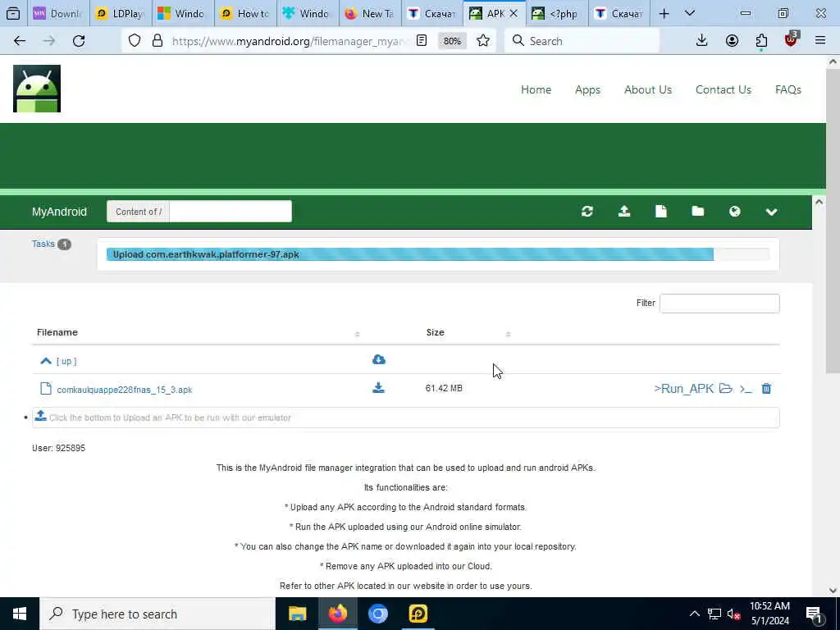Create a new folder with the folder icon

pyautogui.click(x=697, y=212)
